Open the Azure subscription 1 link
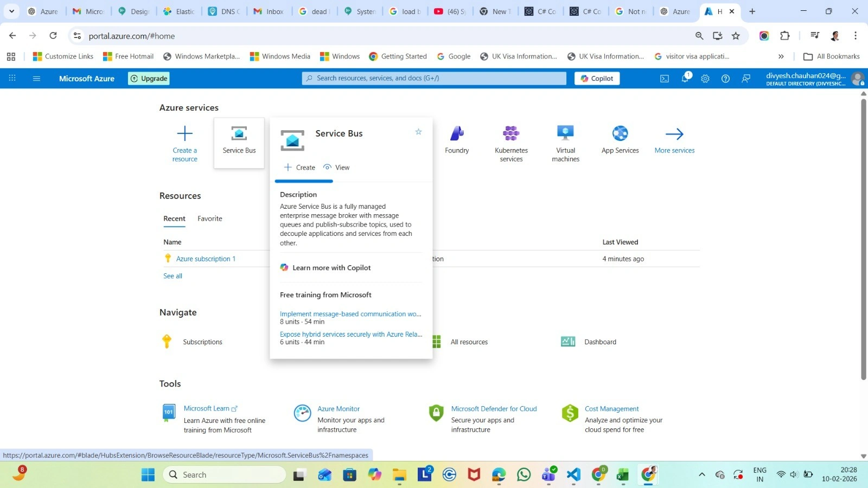Screen dimensions: 868x488 (206, 259)
